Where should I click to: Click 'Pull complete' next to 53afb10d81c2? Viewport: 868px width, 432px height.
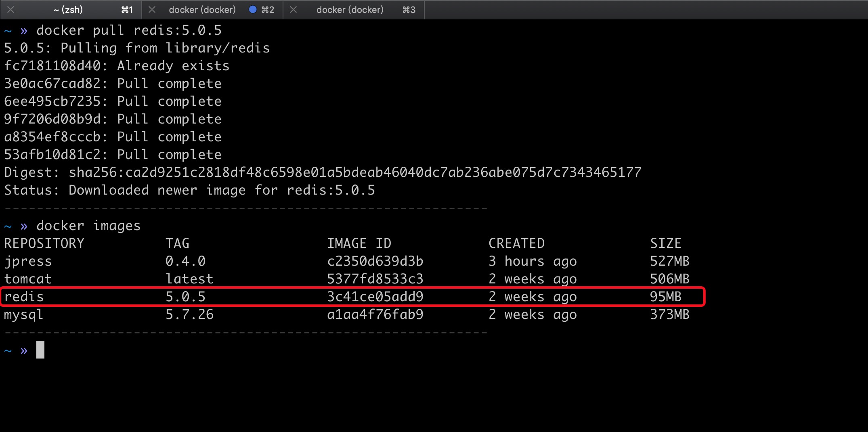click(x=169, y=155)
